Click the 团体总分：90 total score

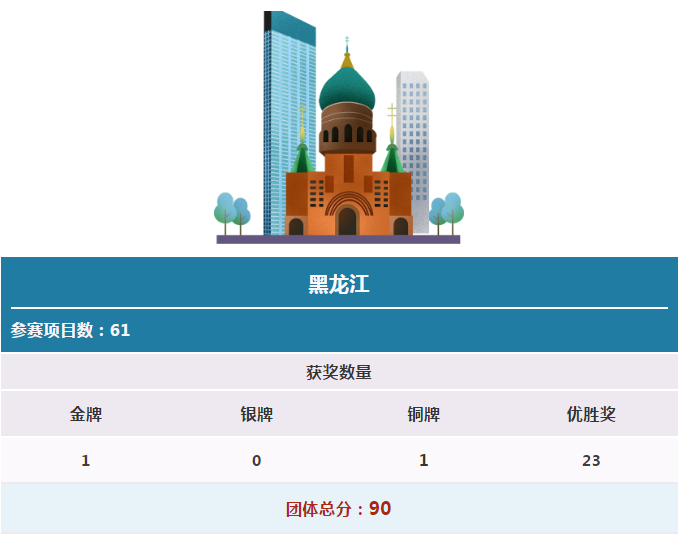[x=339, y=509]
